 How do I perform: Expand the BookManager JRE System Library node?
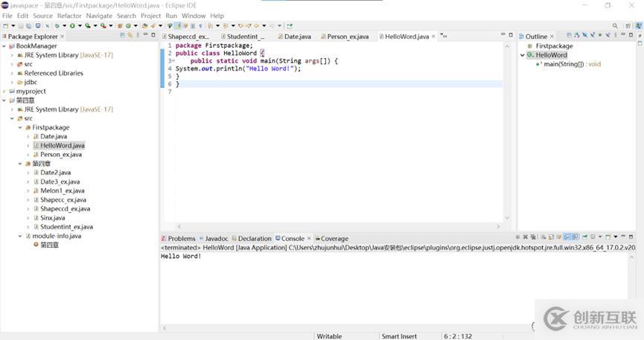point(12,55)
